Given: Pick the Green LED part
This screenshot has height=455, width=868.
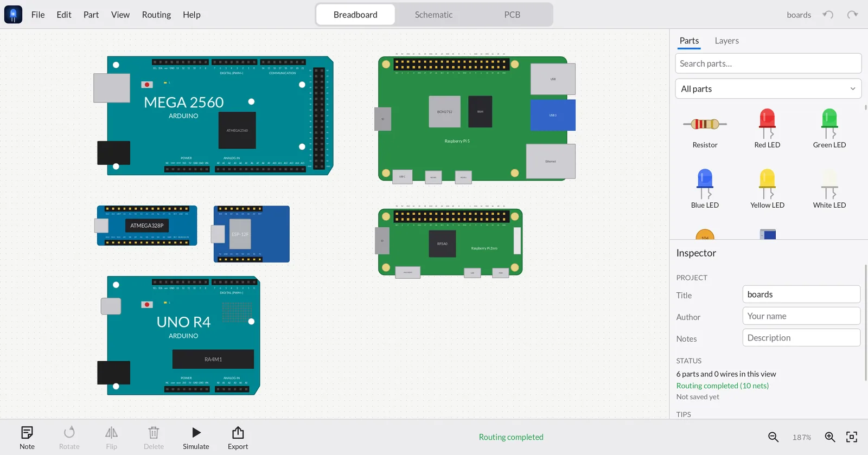Looking at the screenshot, I should pyautogui.click(x=829, y=129).
